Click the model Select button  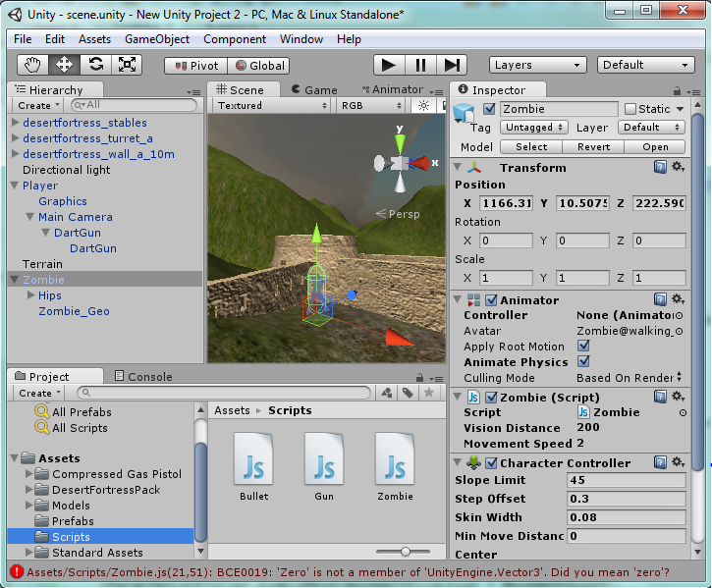click(x=531, y=146)
